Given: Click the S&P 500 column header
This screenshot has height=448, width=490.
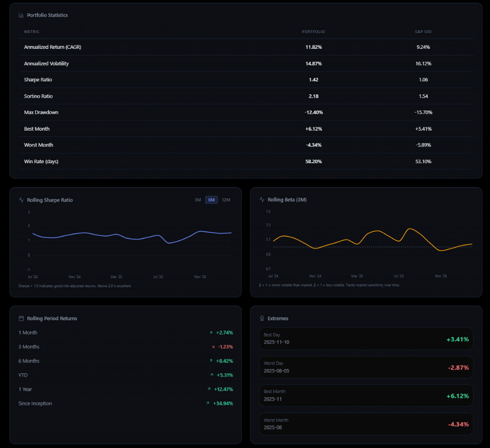Looking at the screenshot, I should pos(423,32).
